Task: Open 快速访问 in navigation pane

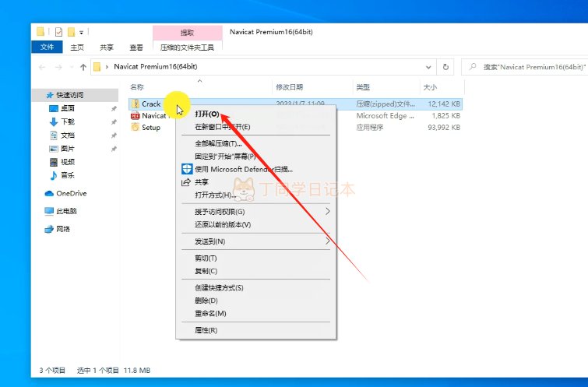Action: (x=70, y=95)
